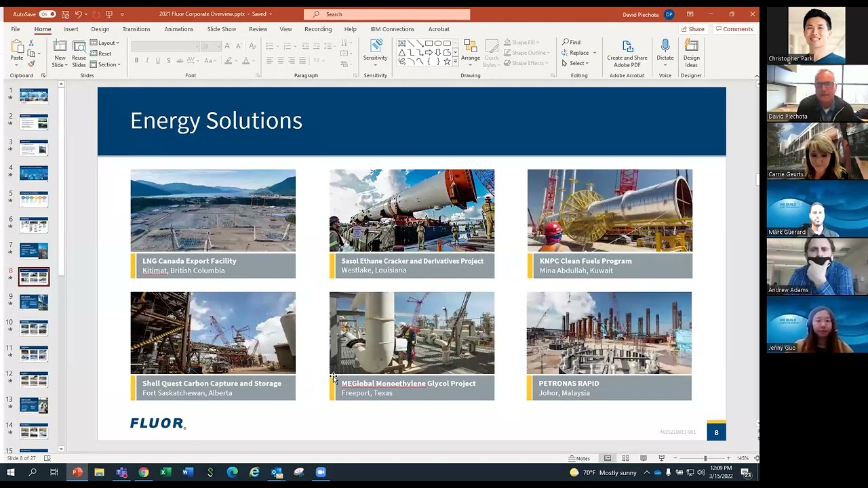
Task: Click the Format Painter brush icon
Action: coord(31,64)
